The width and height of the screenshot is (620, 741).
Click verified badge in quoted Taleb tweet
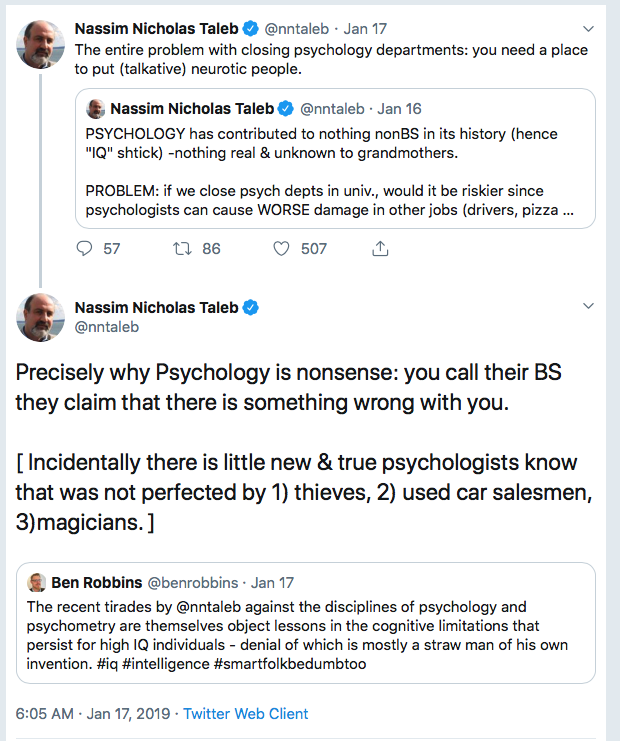[x=283, y=108]
